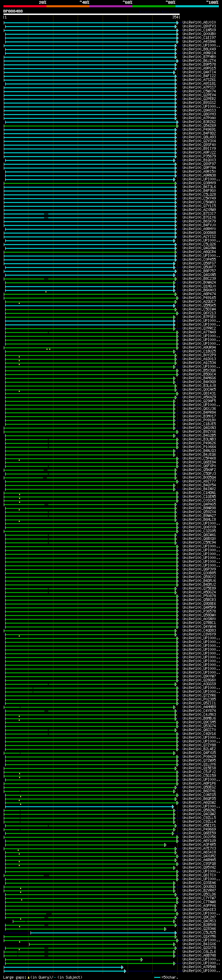Select label UniRef100_A9NXI4
The height and width of the screenshot is (980, 222).
[199, 53]
